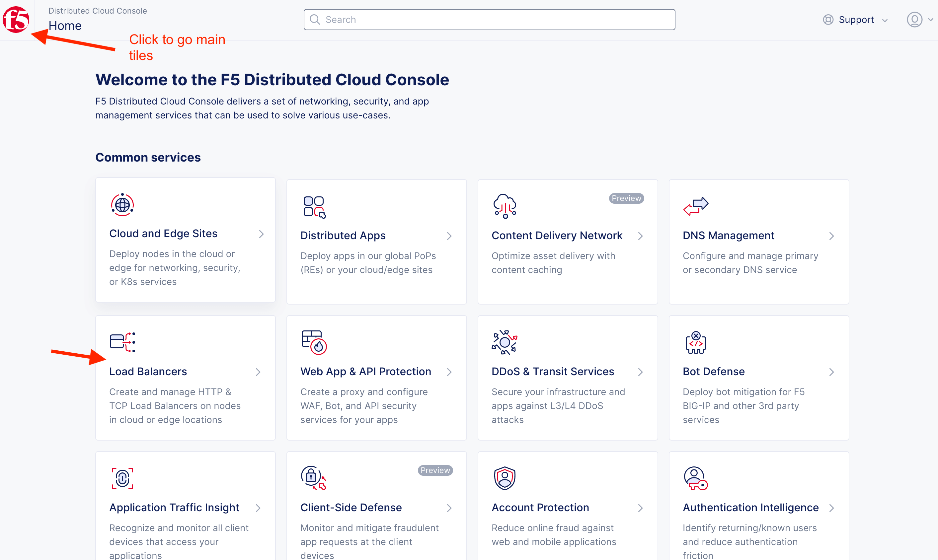The height and width of the screenshot is (560, 938).
Task: Open the user account dropdown
Action: (x=919, y=20)
